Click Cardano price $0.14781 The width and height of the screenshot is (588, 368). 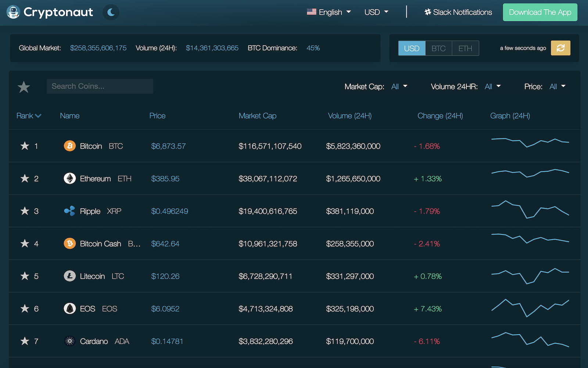pos(167,341)
